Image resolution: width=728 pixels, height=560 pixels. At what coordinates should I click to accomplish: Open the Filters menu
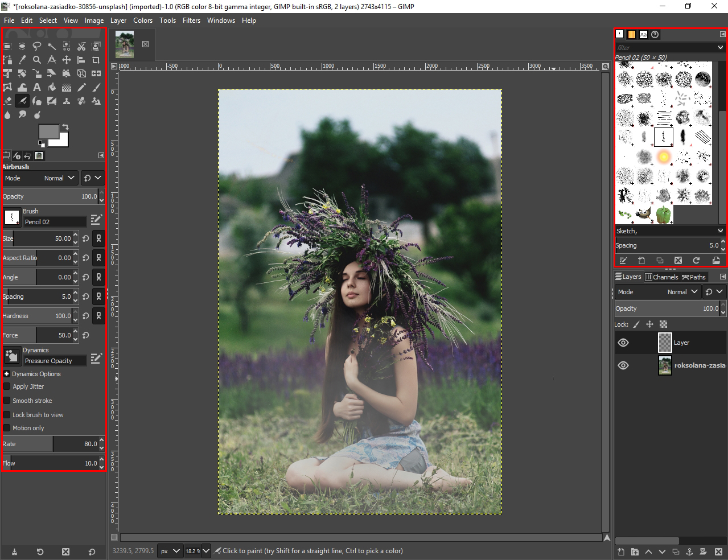191,20
